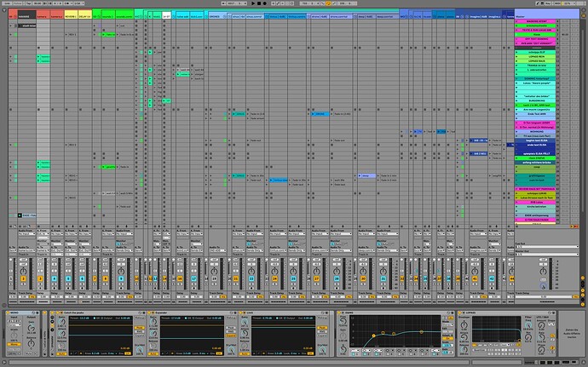Screen dimensions: 588x367
Task: Adjust the Master track pan knob
Action: coord(544,271)
